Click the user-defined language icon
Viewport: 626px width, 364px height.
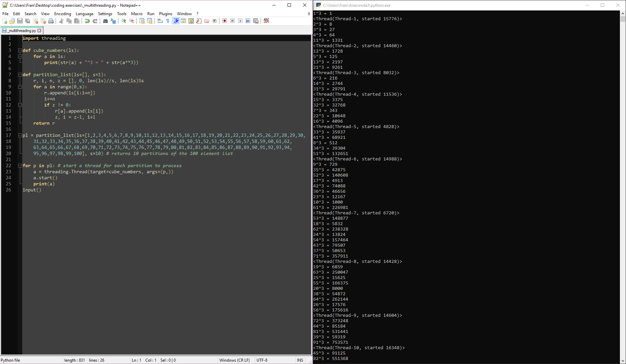[183, 21]
